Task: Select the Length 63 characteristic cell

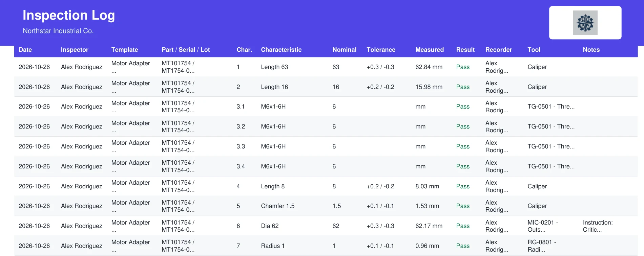Action: (274, 67)
